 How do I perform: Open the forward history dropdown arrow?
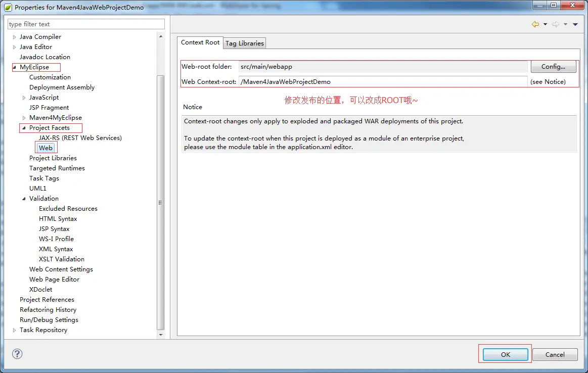click(565, 24)
